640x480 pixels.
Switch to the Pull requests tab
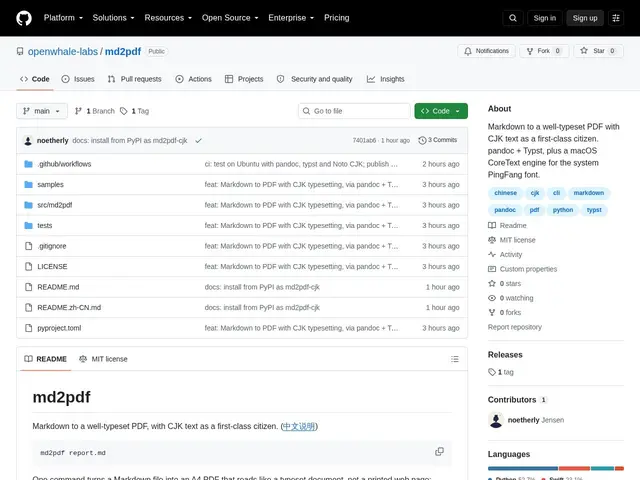(135, 79)
